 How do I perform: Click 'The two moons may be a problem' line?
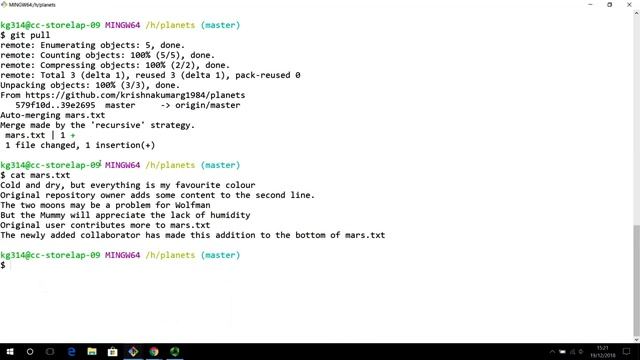tap(105, 205)
